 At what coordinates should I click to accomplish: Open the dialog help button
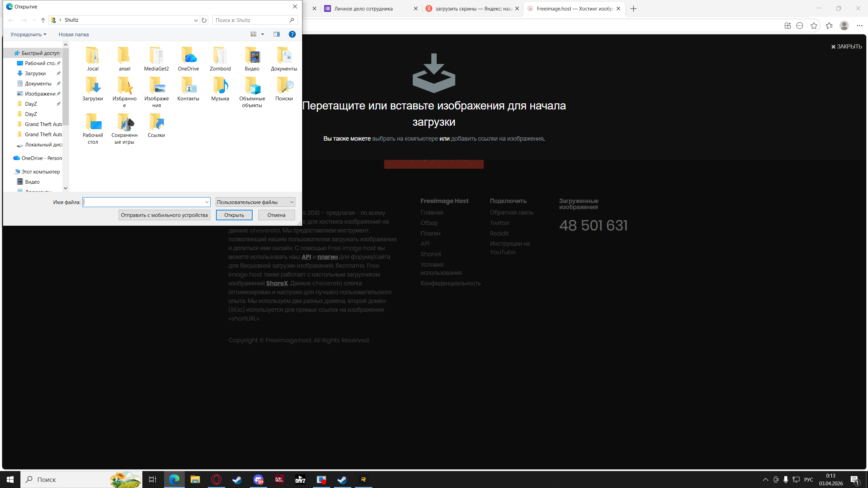(292, 34)
